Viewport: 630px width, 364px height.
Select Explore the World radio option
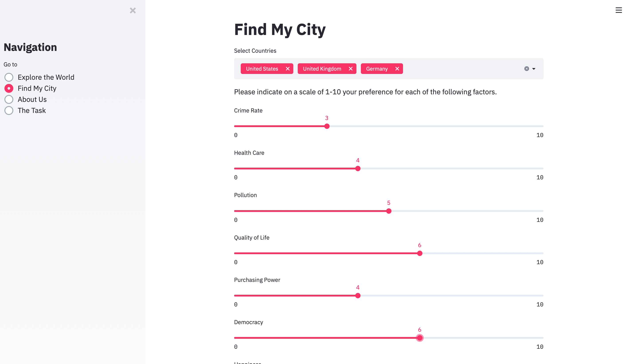pyautogui.click(x=9, y=77)
